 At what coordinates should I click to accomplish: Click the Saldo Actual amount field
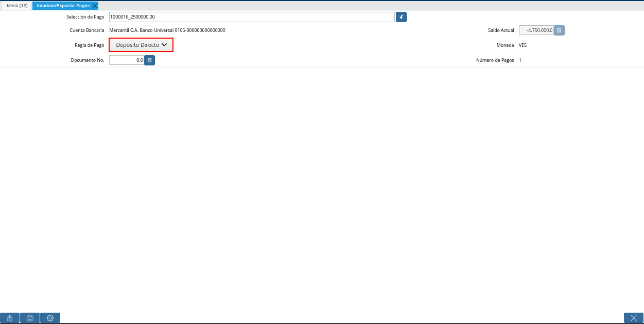click(x=536, y=30)
